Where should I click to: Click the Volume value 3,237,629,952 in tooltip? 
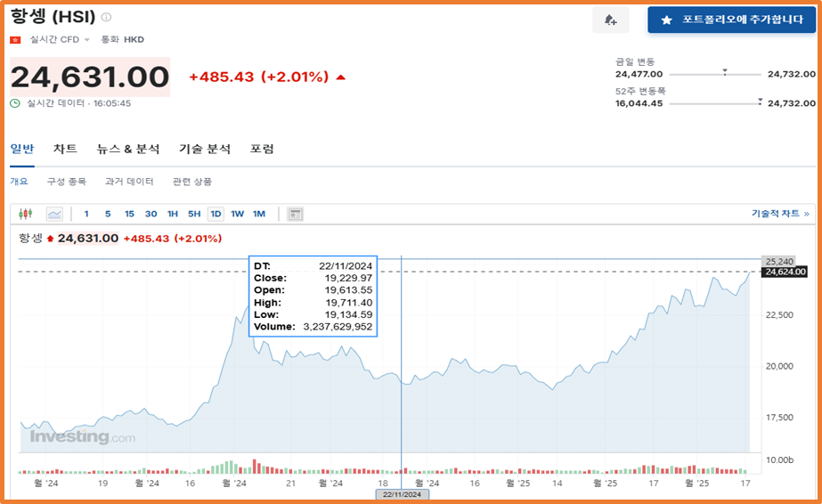pyautogui.click(x=338, y=327)
